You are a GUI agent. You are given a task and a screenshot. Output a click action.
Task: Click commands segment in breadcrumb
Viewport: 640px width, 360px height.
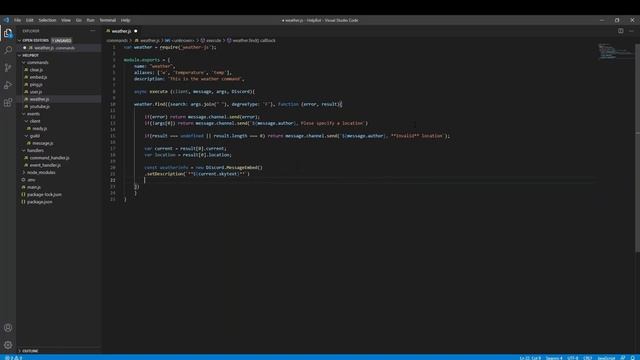[x=117, y=40]
